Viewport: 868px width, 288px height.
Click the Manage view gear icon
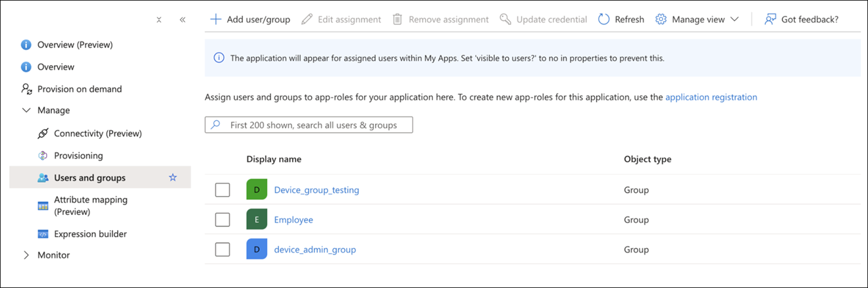(x=661, y=19)
